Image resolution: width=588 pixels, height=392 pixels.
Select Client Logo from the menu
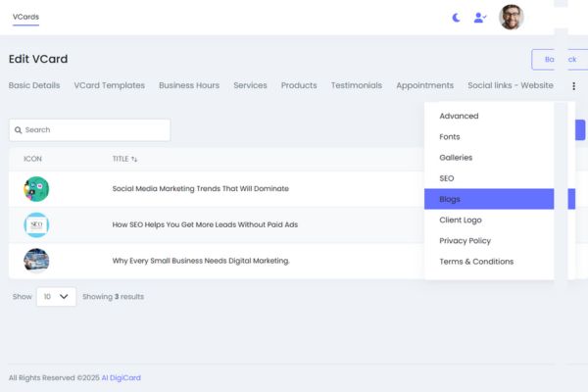(489, 220)
